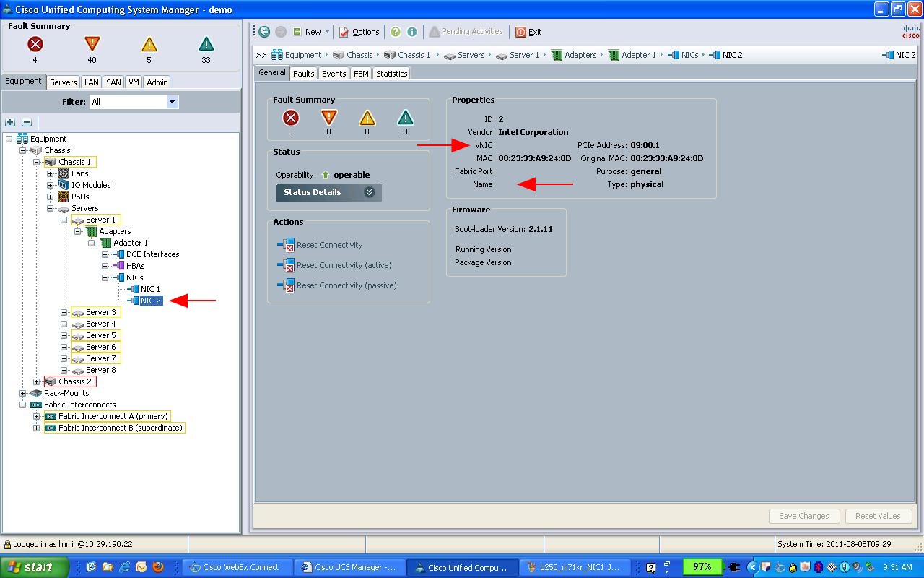The width and height of the screenshot is (924, 578).
Task: Click the critical faults icon showing 4
Action: 35,44
